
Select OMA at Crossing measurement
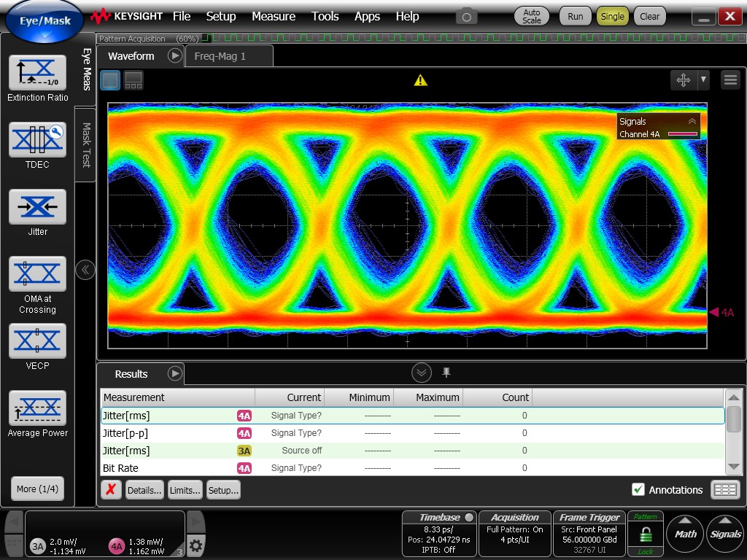pyautogui.click(x=37, y=274)
